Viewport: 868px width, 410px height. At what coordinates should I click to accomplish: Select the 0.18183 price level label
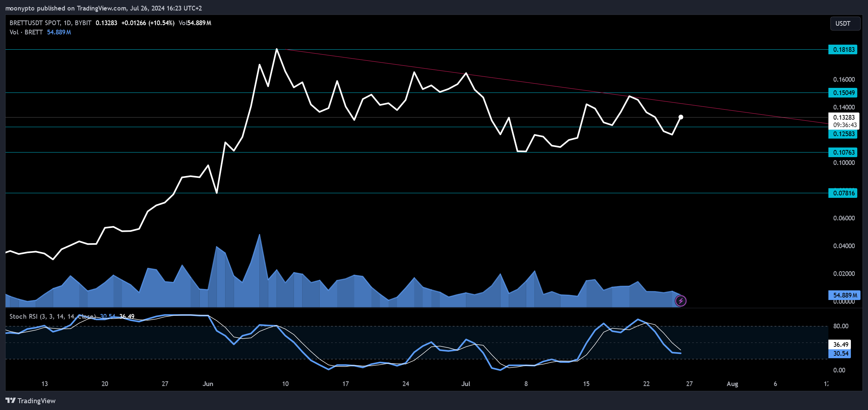(843, 50)
